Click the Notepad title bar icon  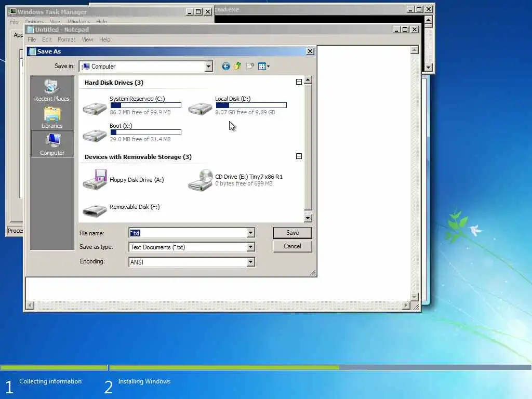click(31, 30)
